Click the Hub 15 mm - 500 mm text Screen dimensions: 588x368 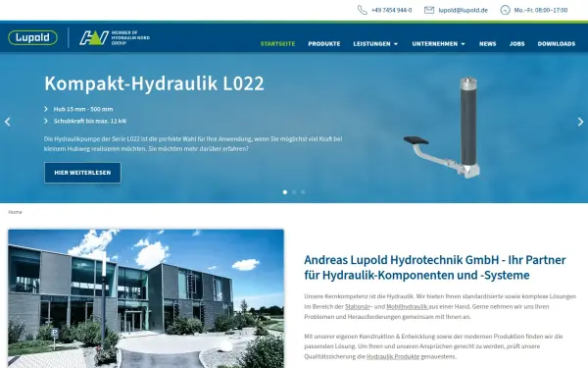click(x=83, y=109)
